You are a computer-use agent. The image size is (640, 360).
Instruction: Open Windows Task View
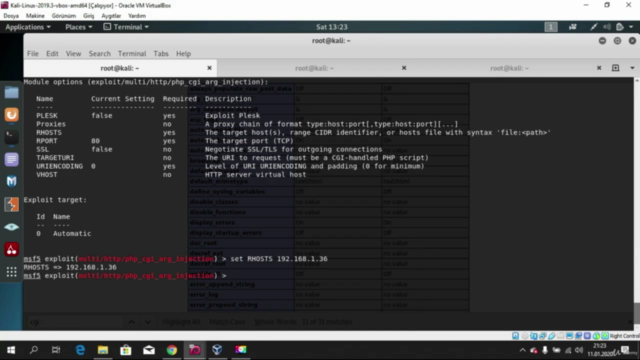click(x=56, y=350)
